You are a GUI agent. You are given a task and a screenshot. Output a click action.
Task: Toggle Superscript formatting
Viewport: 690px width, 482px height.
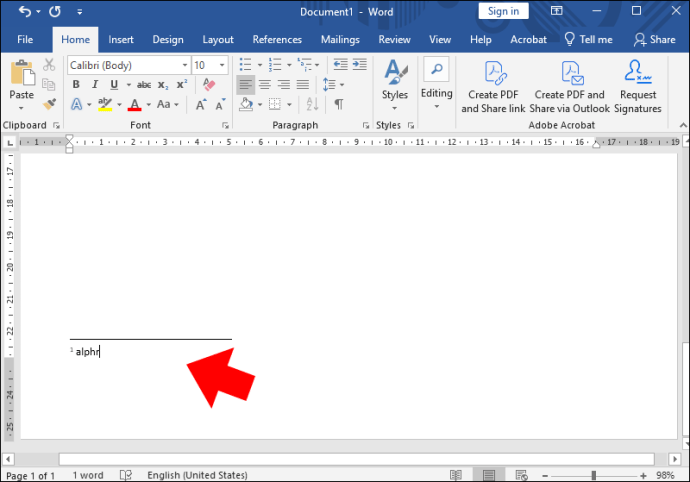[182, 84]
